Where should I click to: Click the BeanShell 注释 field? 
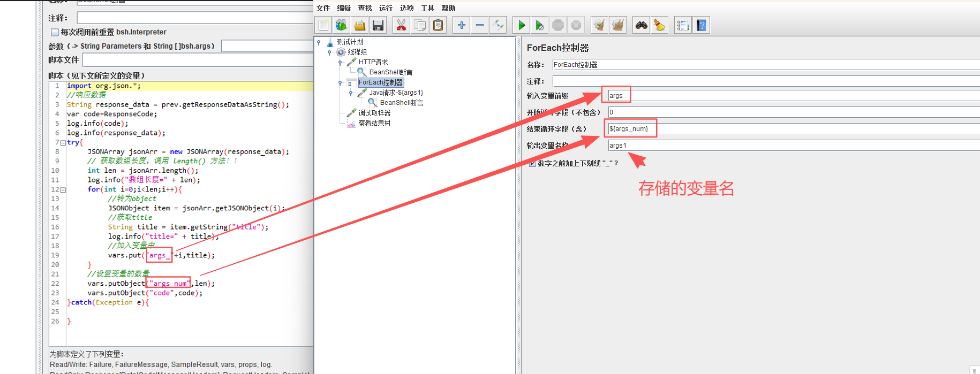(195, 18)
